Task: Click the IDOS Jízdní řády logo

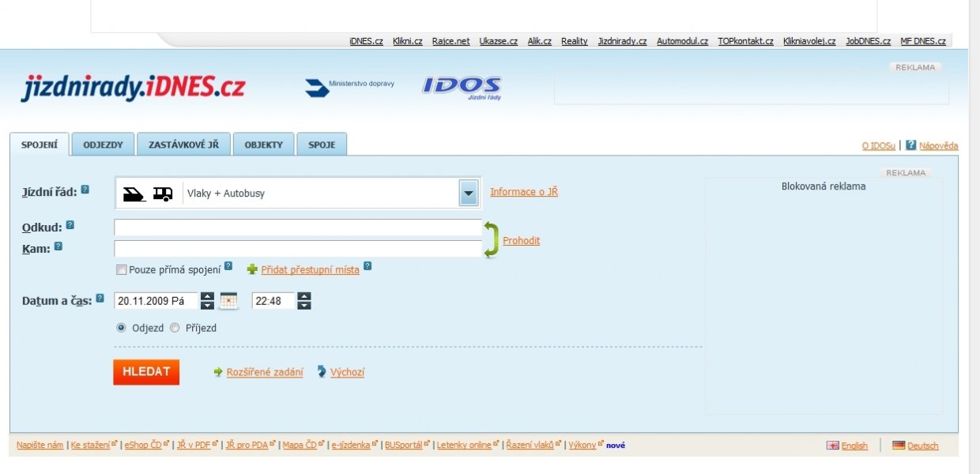Action: [x=462, y=88]
